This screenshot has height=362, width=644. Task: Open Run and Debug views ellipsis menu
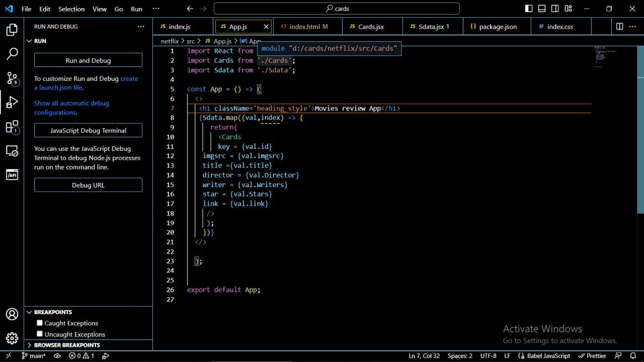(141, 26)
